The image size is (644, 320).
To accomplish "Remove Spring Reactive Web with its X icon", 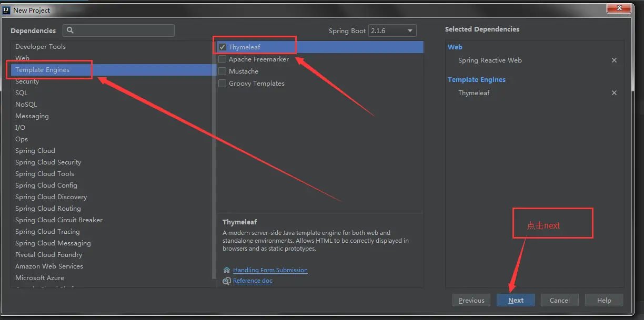I will pos(614,60).
